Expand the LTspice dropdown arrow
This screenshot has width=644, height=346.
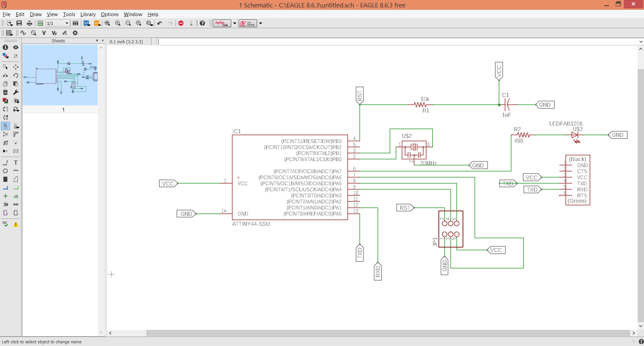[260, 23]
